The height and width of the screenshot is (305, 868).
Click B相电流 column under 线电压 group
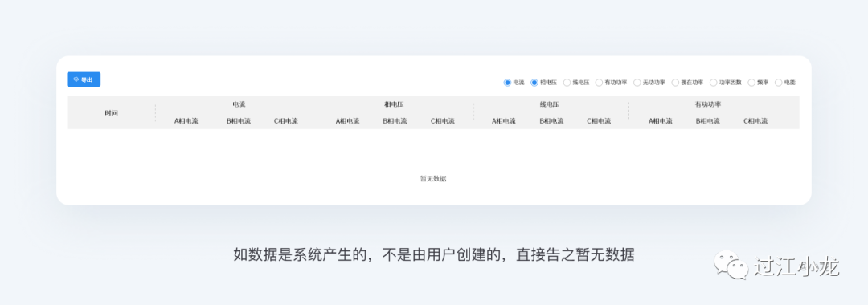551,121
